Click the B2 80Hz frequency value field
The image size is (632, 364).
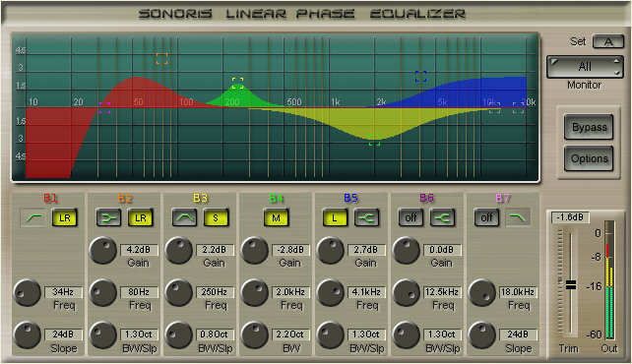click(x=139, y=292)
